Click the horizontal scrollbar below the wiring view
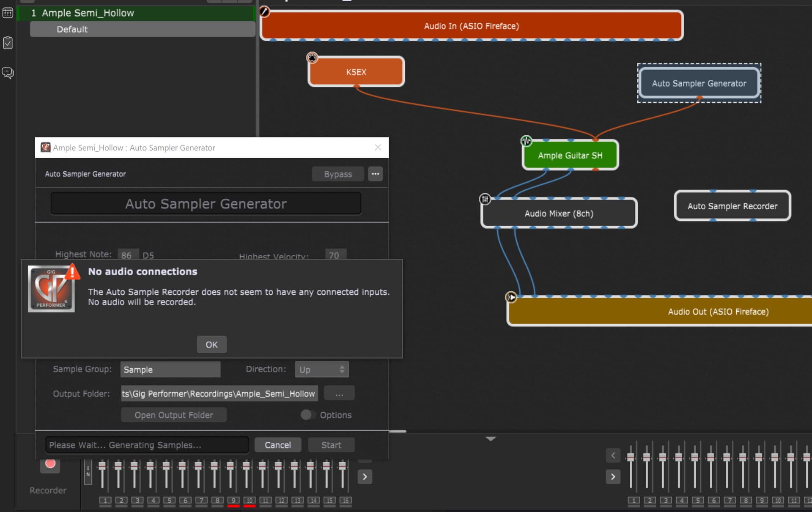This screenshot has height=512, width=812. click(398, 431)
